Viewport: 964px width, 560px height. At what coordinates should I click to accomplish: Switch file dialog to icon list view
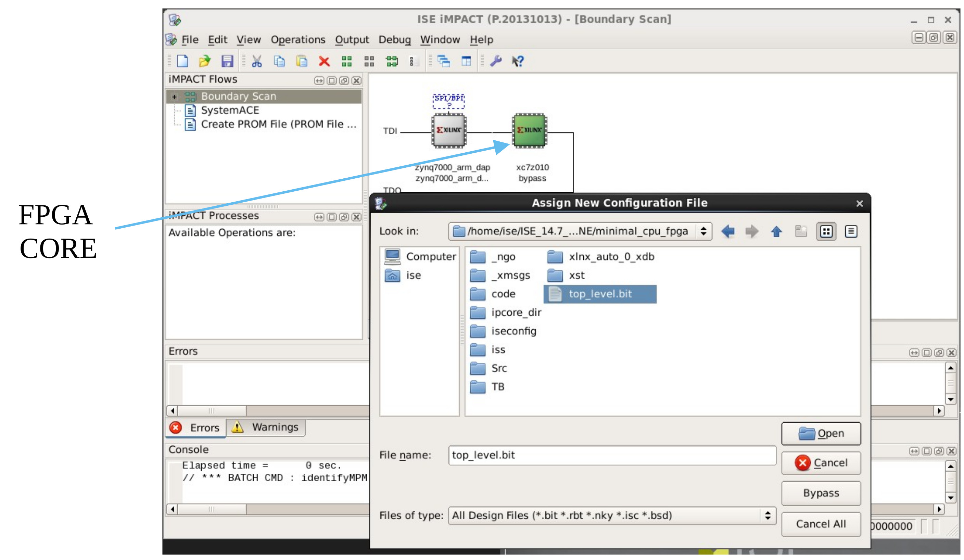(x=826, y=231)
